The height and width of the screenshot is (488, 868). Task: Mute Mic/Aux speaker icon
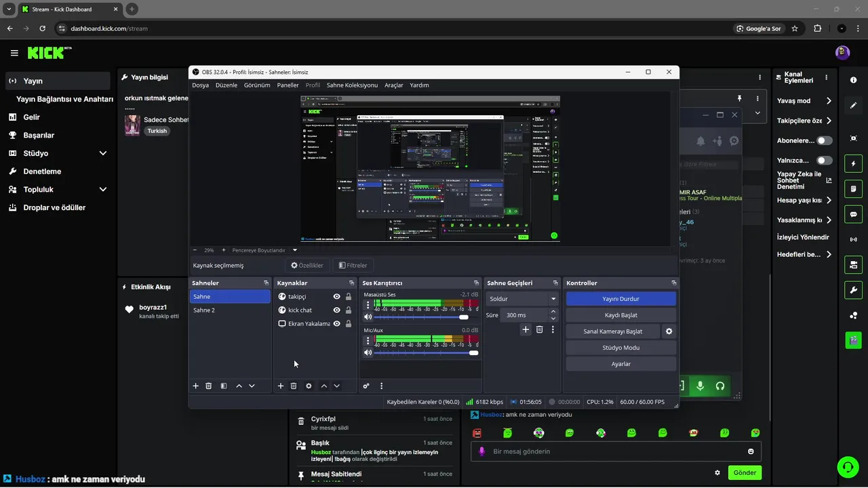tap(368, 352)
